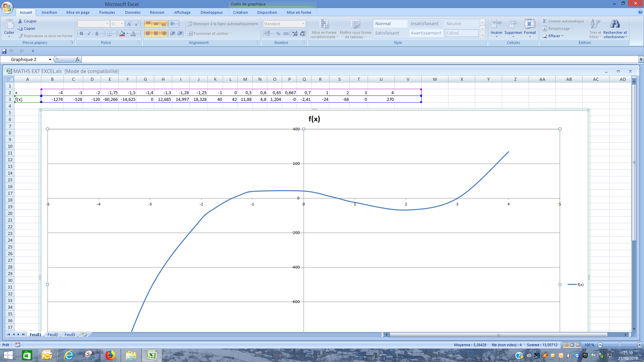The width and height of the screenshot is (644, 362).
Task: Toggle italic I formatting button
Action: (89, 34)
